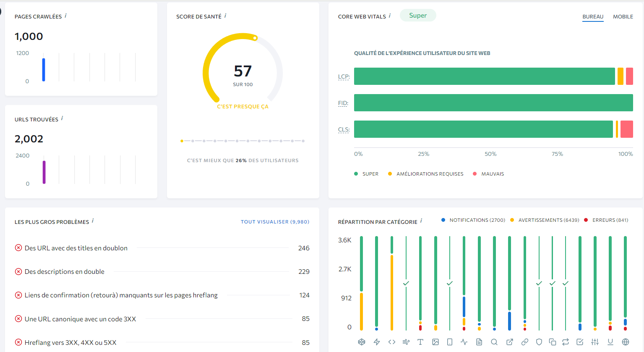The image size is (644, 352).
Task: Open Des URL avec des titles en doublon
Action: (x=76, y=248)
